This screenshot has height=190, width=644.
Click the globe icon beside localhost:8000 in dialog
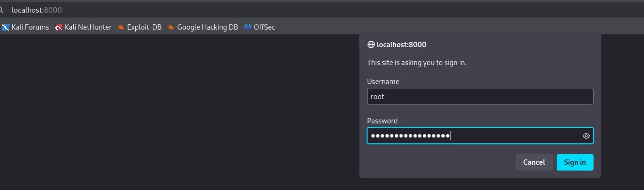click(371, 45)
